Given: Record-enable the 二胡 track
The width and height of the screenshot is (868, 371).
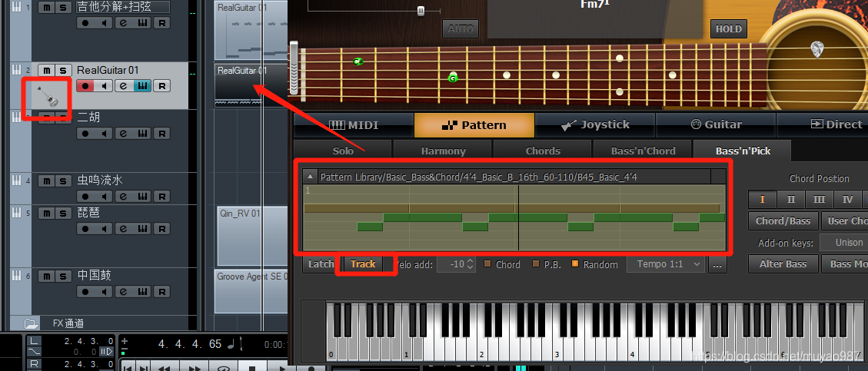Looking at the screenshot, I should point(85,133).
